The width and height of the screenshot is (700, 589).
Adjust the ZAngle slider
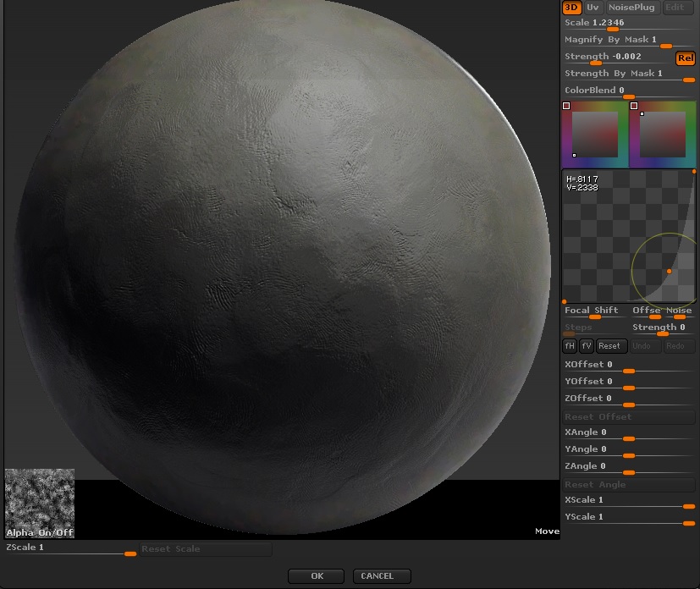point(629,467)
